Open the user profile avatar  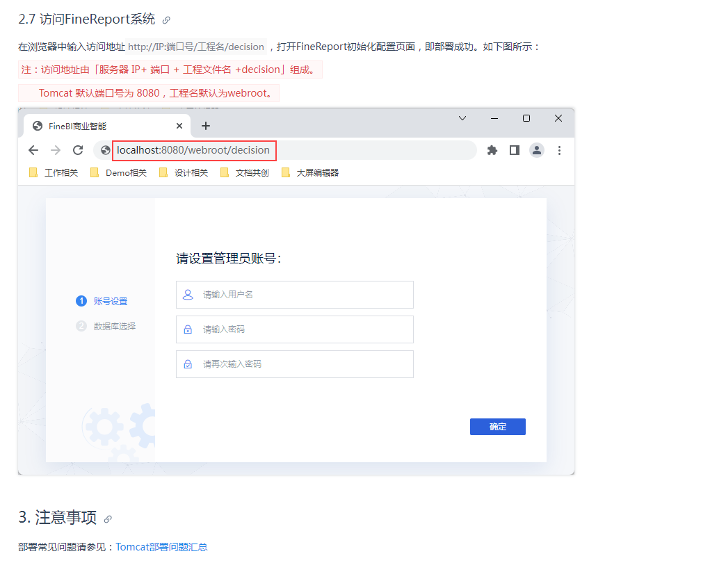point(537,150)
